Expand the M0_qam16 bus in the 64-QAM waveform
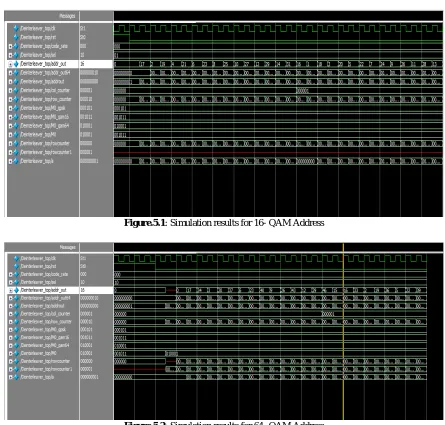 [11, 338]
